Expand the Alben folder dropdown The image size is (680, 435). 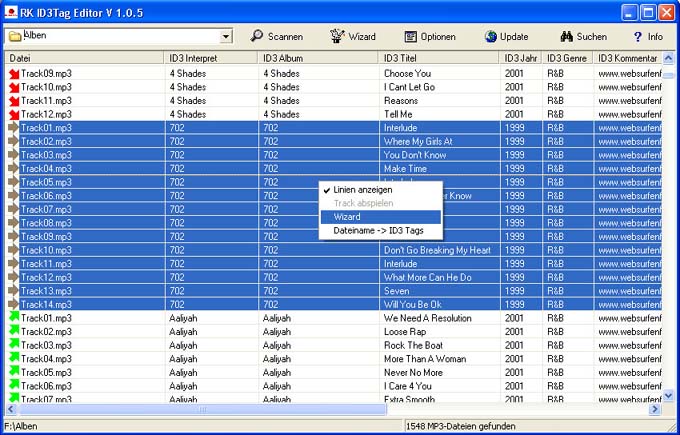click(225, 37)
